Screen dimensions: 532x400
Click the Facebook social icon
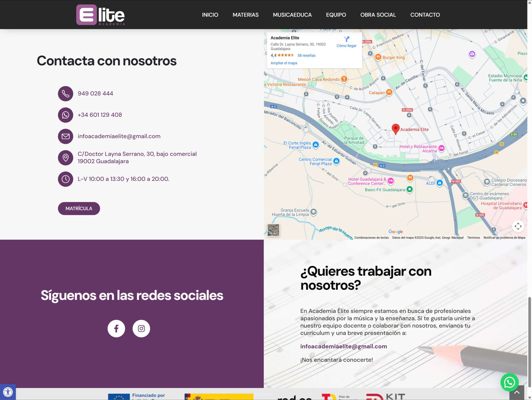point(116,328)
